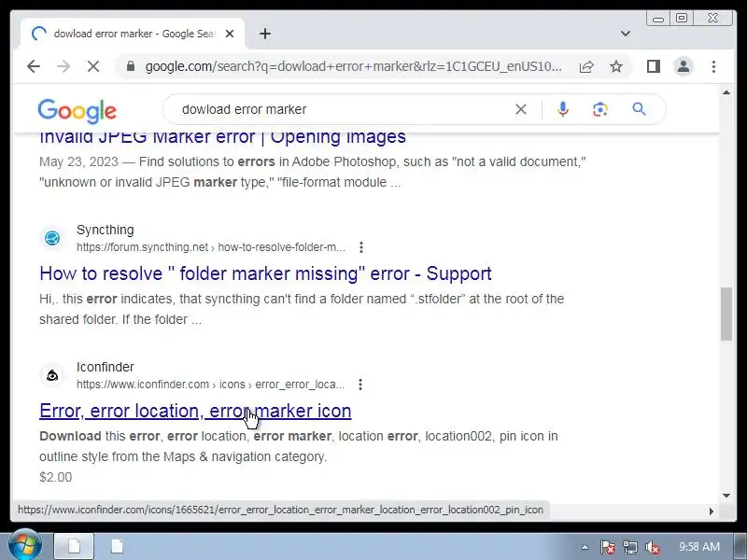Go back to the previous page
The height and width of the screenshot is (560, 747).
point(34,66)
